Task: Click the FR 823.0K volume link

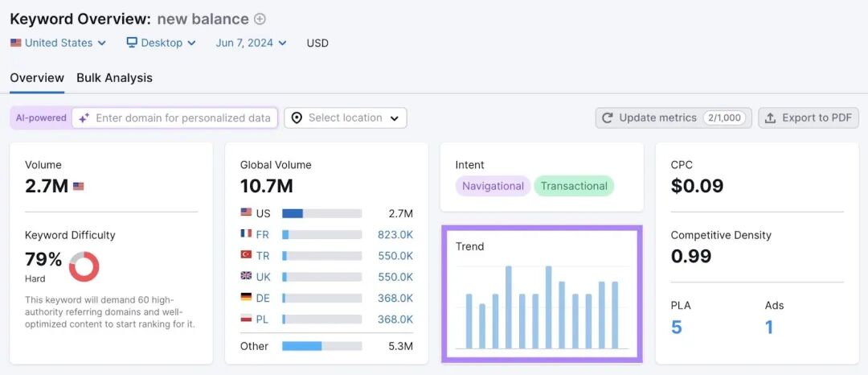Action: click(395, 235)
